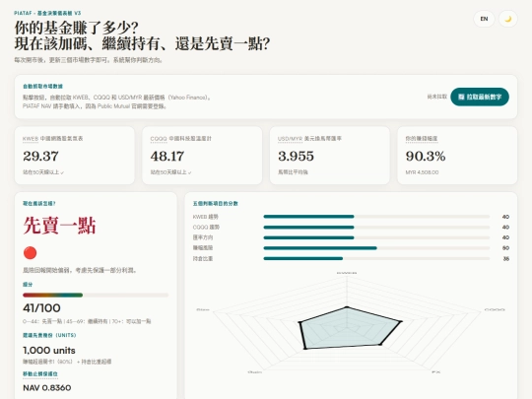Click the FX axis label on radar chart
Viewport: 532px width, 399px height.
coord(436,372)
